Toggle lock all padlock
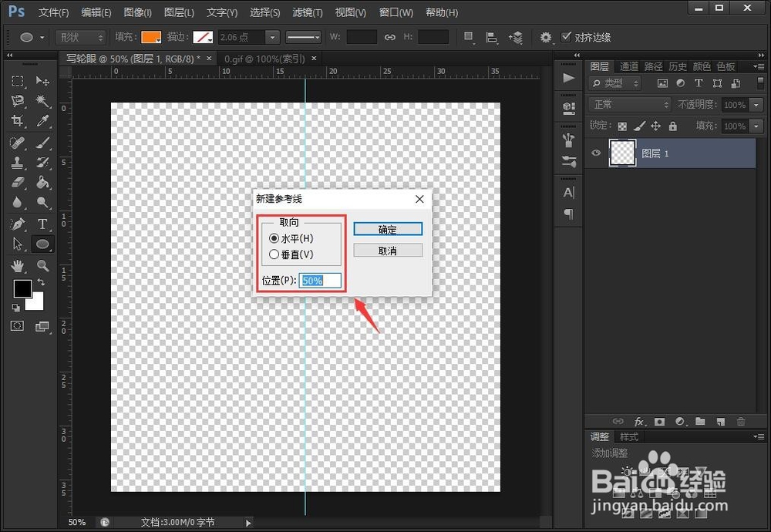The image size is (771, 532). (672, 126)
